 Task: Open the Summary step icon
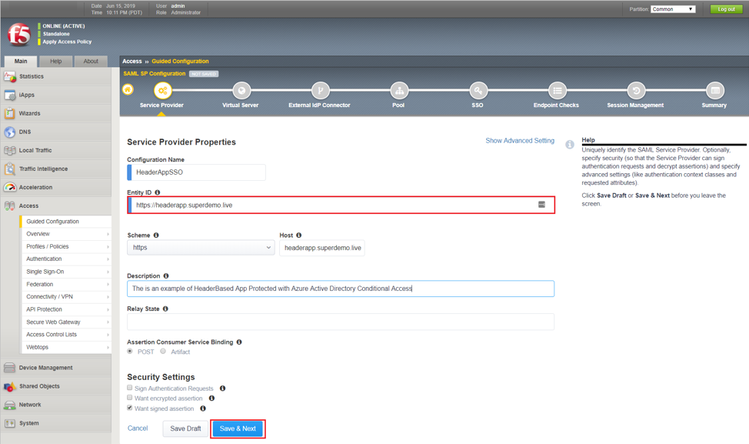(715, 90)
